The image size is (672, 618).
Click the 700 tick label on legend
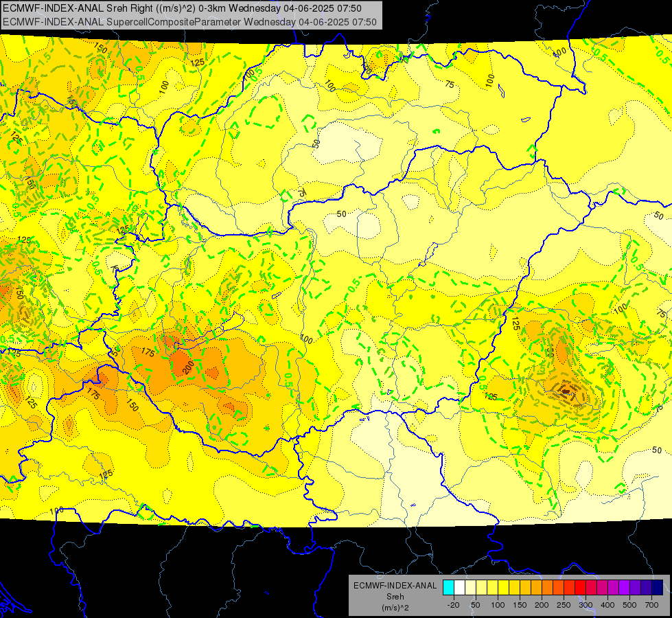[651, 605]
